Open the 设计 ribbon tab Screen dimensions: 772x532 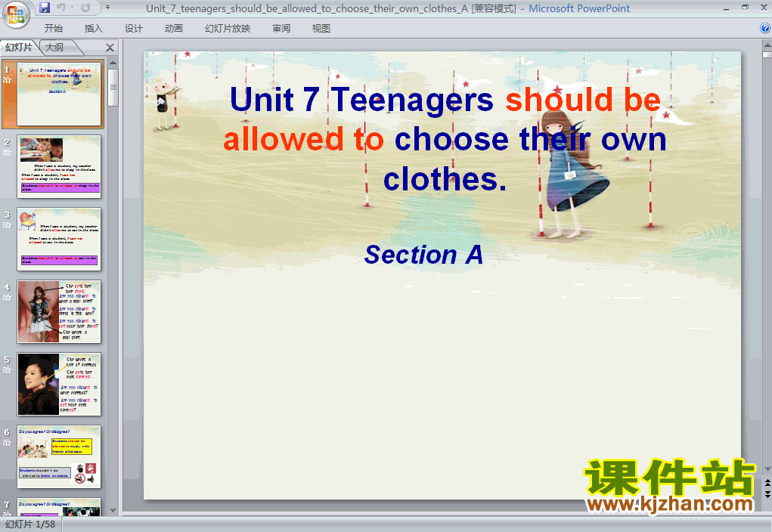[x=133, y=29]
